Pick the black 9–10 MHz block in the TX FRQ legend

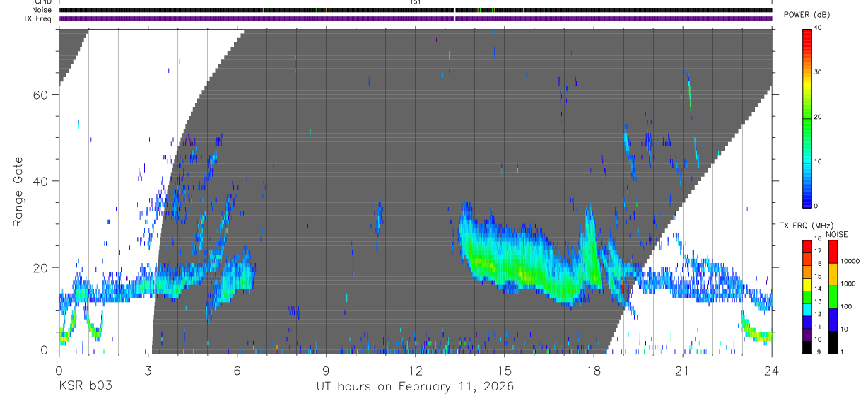click(x=807, y=347)
